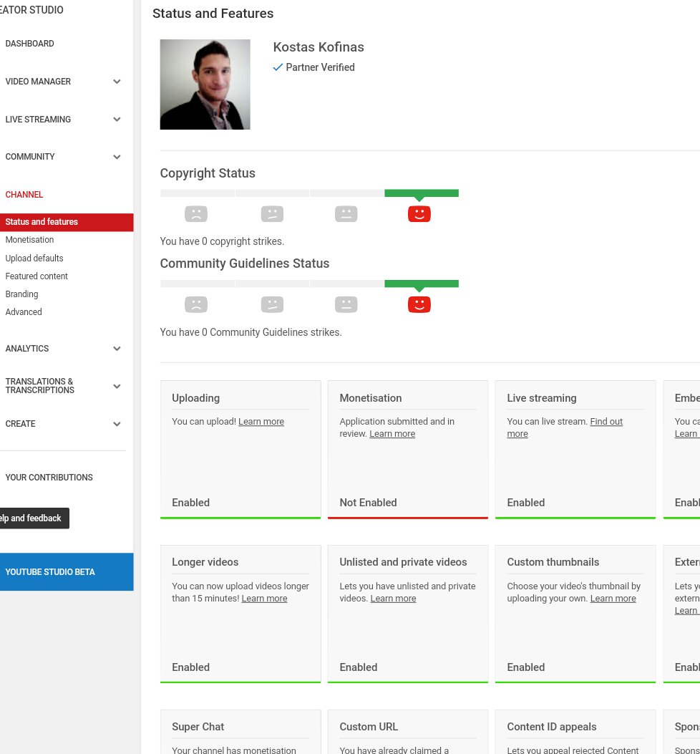700x754 pixels.
Task: Click the Custom URL card title
Action: (x=369, y=727)
